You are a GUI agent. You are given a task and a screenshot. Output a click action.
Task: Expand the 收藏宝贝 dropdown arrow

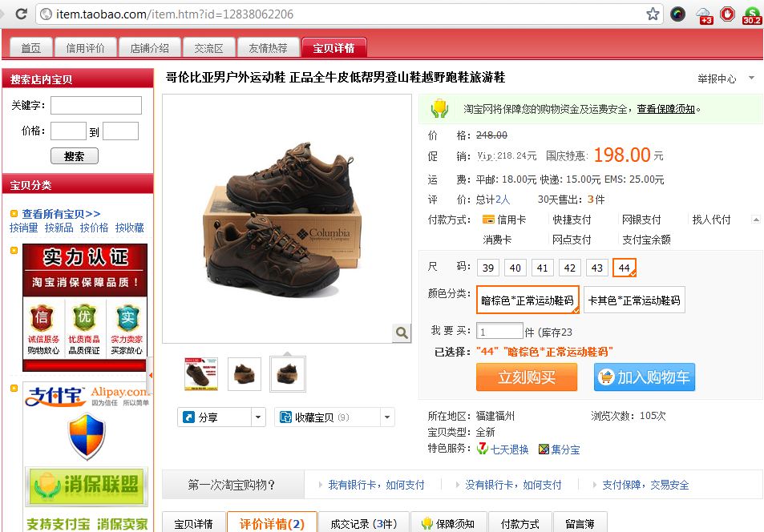(387, 417)
